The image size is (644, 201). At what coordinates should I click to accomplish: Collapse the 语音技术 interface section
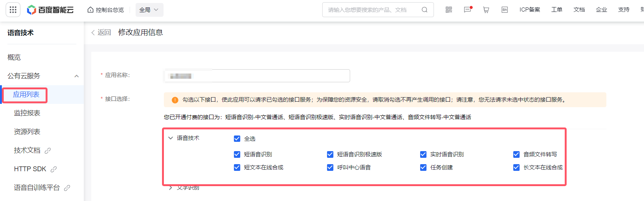[171, 138]
